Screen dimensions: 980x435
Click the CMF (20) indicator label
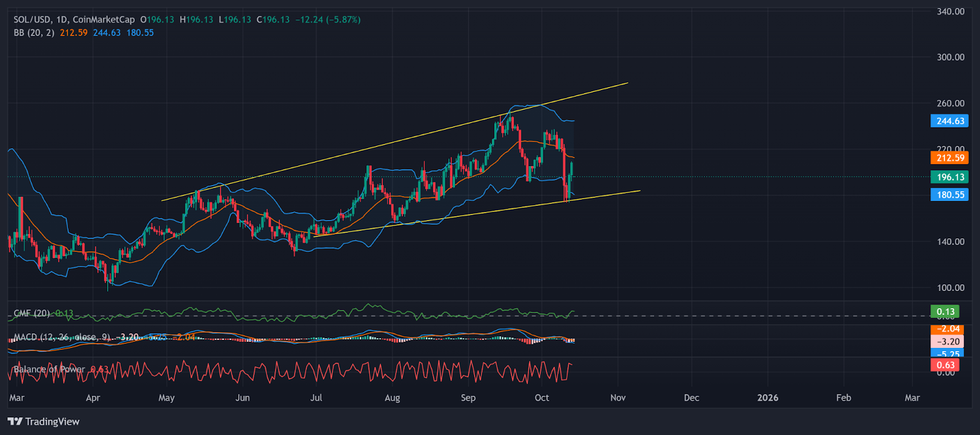pyautogui.click(x=32, y=313)
